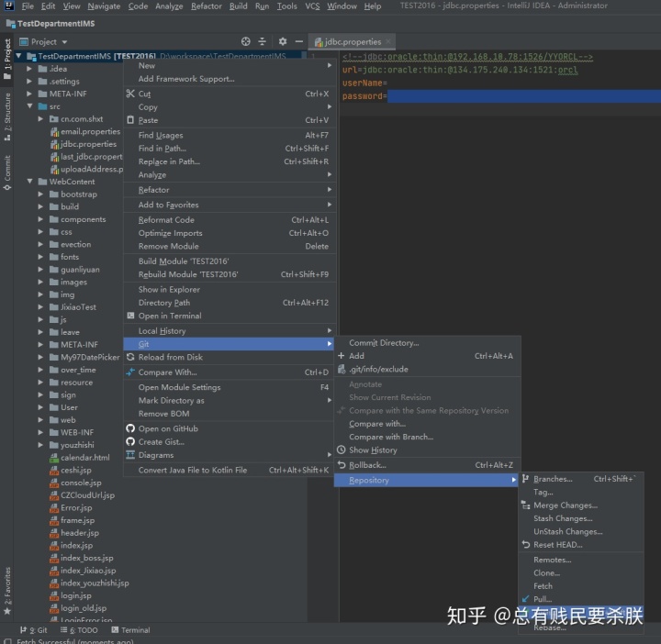Open the jdbc.properties editor tab
Image resolution: width=661 pixels, height=644 pixels.
[352, 41]
